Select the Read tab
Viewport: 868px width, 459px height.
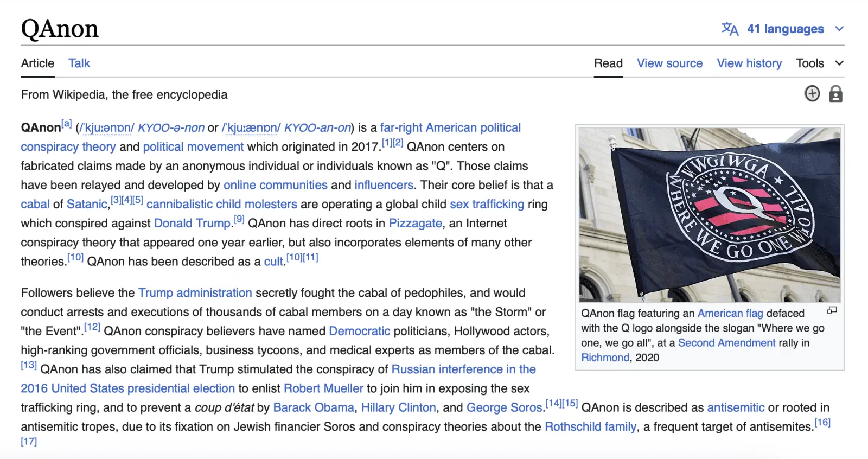click(x=608, y=63)
